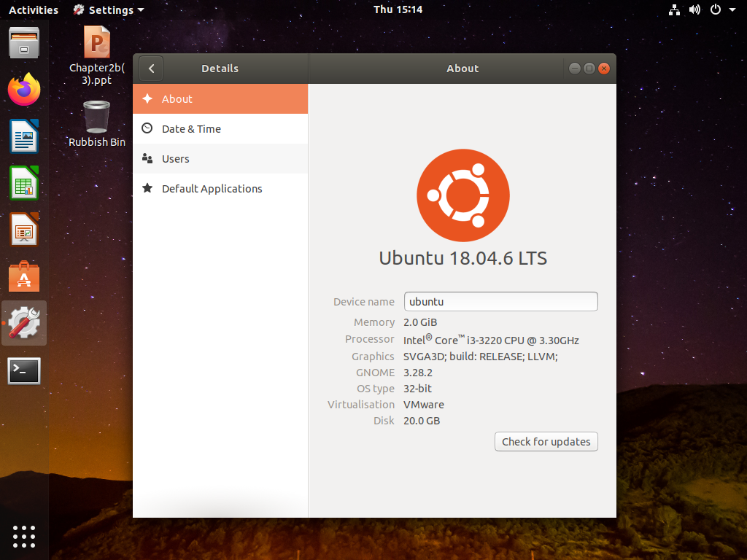Click the Disk value 20.0 GB
This screenshot has width=747, height=560.
(x=422, y=421)
